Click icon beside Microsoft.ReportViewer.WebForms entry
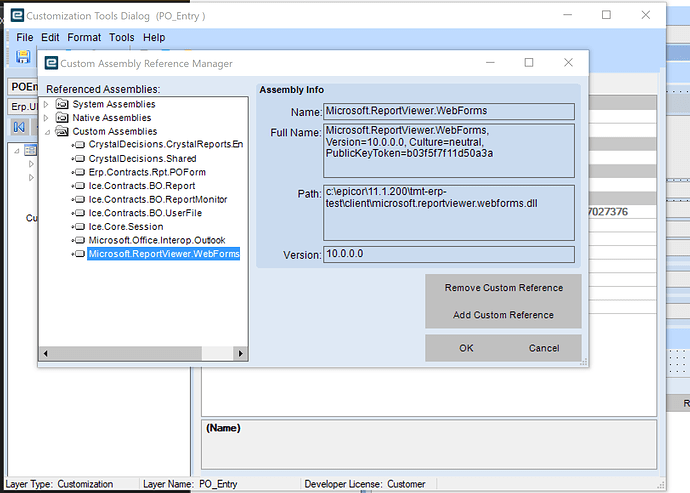 click(x=79, y=254)
